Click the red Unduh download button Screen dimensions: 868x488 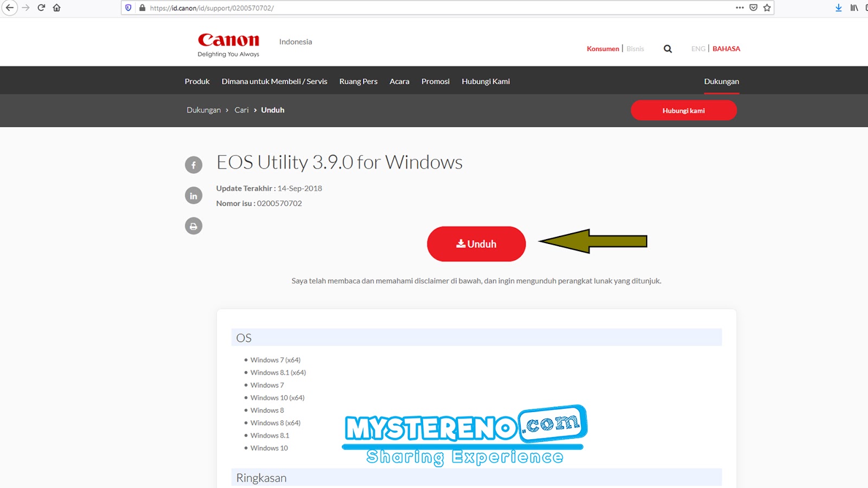(x=476, y=244)
